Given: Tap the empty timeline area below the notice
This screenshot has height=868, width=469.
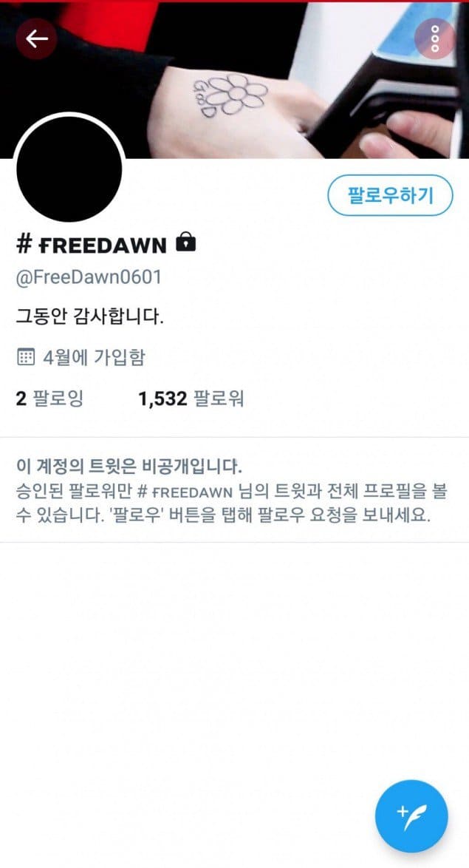Looking at the screenshot, I should [x=235, y=659].
